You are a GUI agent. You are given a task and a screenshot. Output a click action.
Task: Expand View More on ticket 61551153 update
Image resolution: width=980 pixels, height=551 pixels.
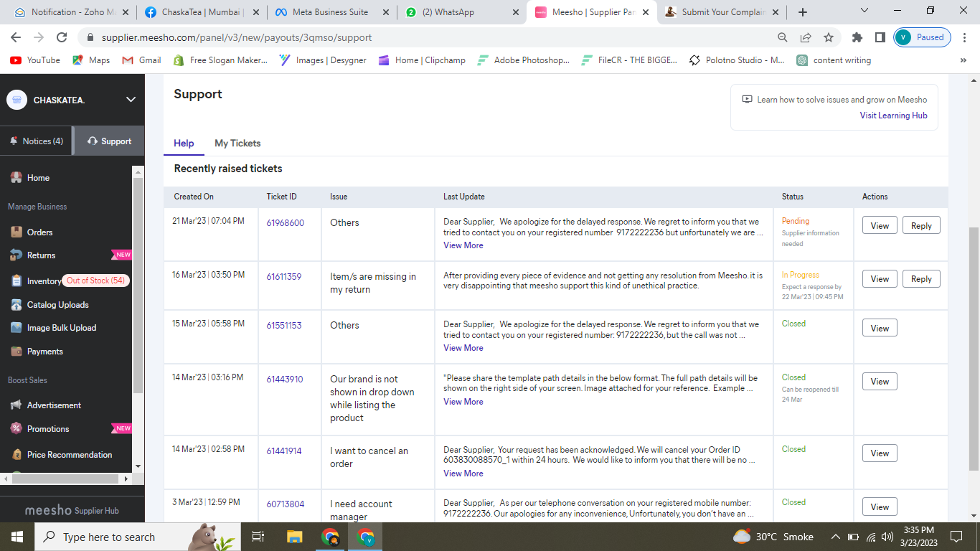(x=463, y=348)
